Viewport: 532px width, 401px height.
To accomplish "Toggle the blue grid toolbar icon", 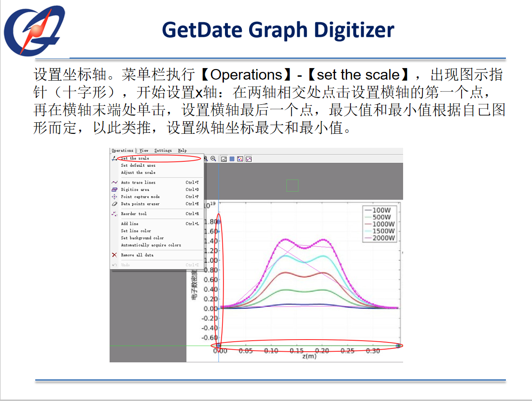I will [x=232, y=159].
